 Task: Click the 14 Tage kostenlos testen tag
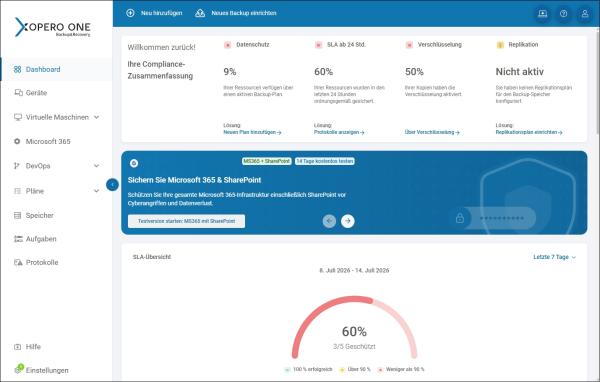tap(324, 161)
